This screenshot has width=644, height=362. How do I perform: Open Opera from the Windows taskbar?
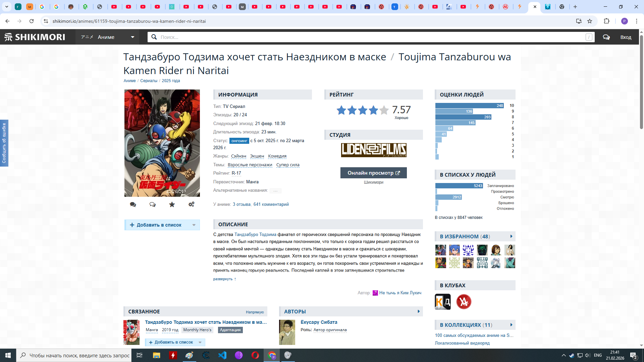[255, 355]
